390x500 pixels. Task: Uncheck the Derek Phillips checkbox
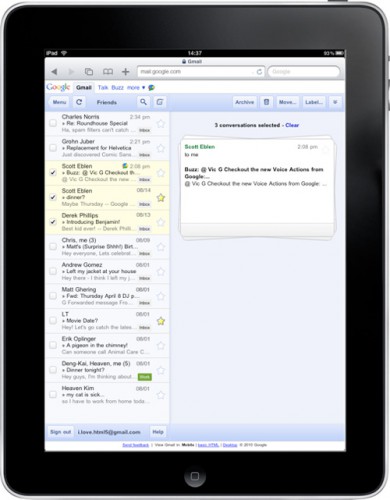click(x=53, y=222)
